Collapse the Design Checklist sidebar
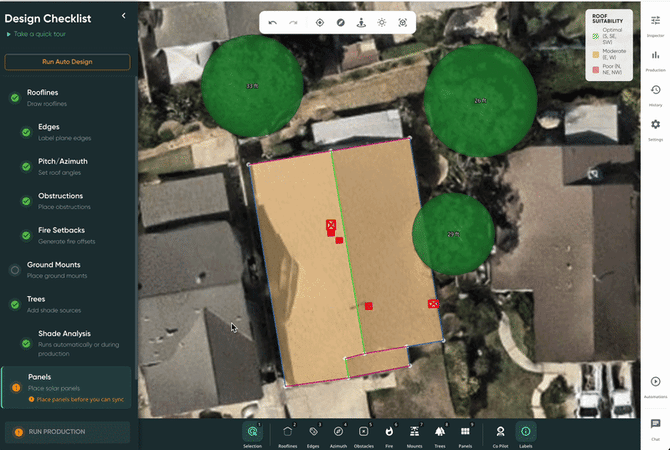 click(x=124, y=16)
